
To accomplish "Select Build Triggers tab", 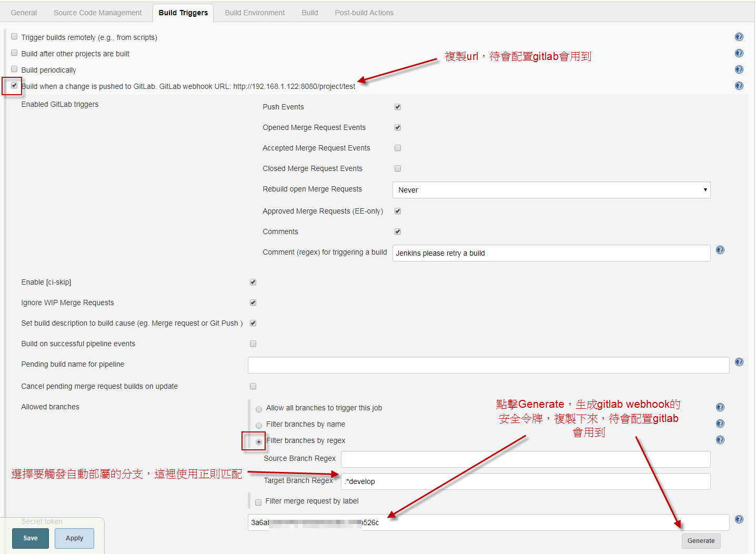I will click(x=183, y=13).
